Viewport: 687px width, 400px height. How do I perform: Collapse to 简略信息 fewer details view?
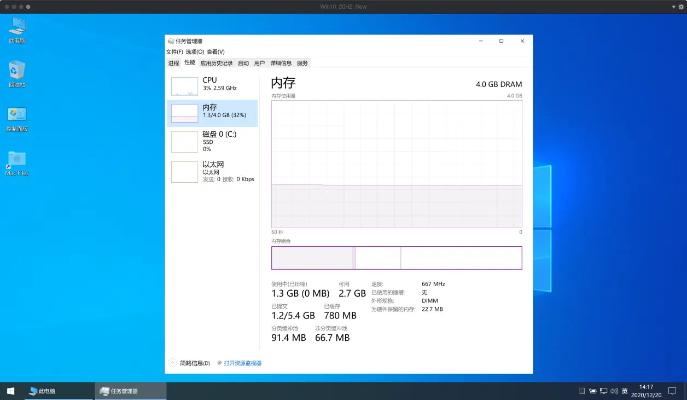tap(191, 363)
